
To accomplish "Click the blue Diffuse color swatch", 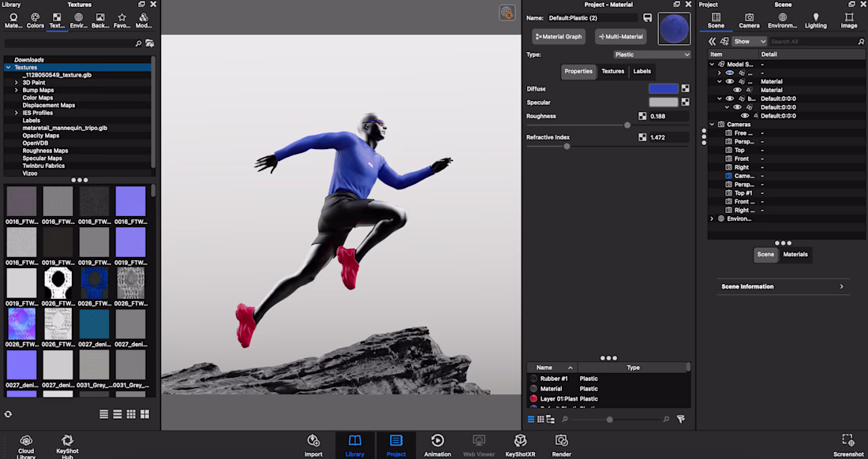I will 663,89.
